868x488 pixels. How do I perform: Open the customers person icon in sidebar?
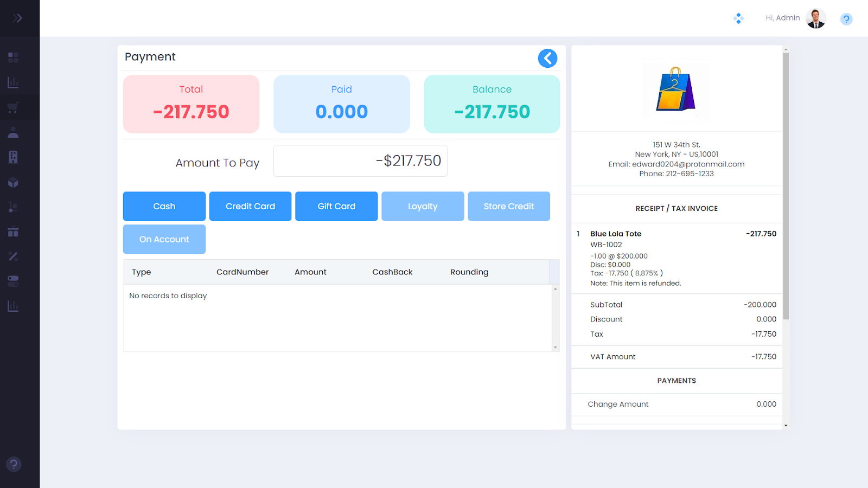pos(13,132)
